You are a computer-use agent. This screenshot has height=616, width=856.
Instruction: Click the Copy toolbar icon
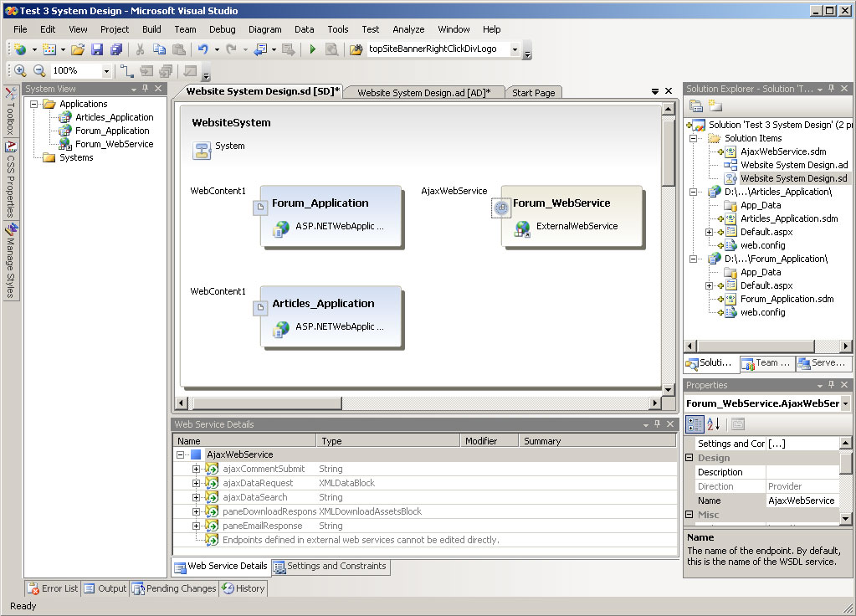pos(159,49)
